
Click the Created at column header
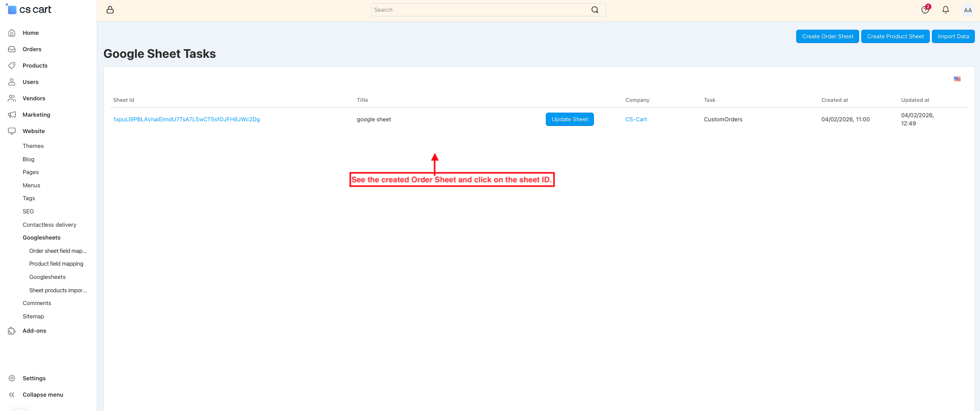click(835, 100)
